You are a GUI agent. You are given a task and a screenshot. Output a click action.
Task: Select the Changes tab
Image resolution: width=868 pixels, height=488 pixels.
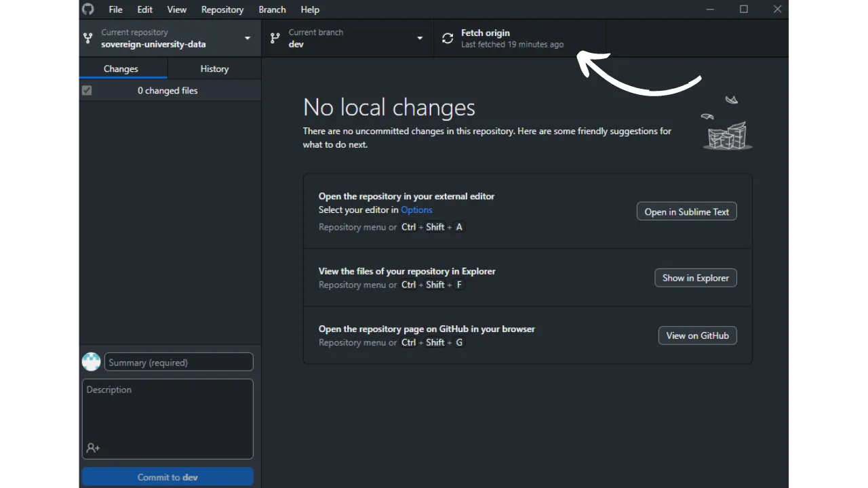[x=121, y=69]
